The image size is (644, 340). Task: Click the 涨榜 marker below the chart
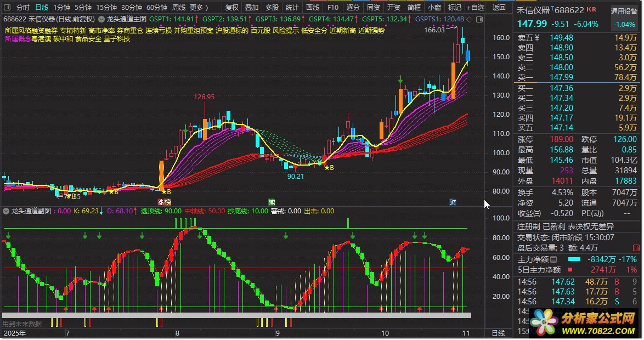click(163, 202)
